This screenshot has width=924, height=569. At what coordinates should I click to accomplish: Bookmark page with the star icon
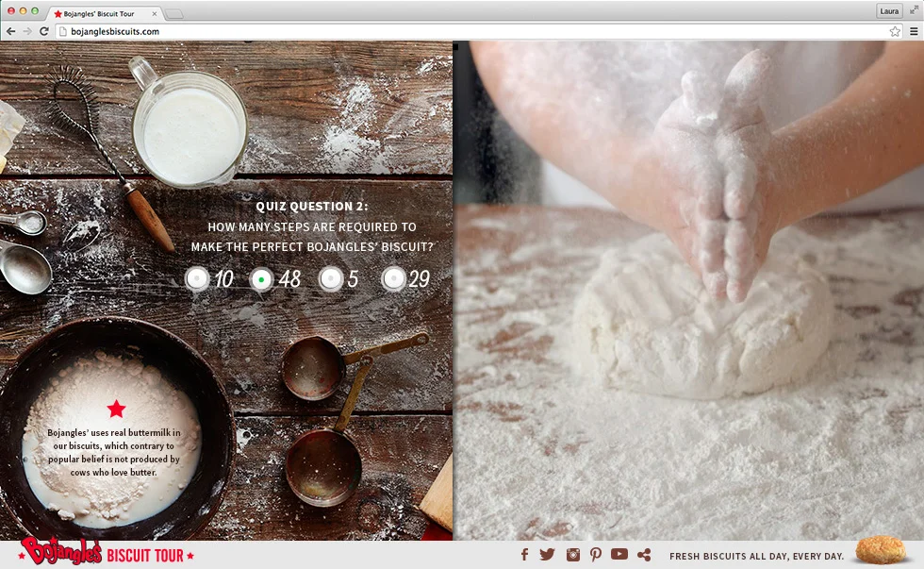(x=895, y=31)
